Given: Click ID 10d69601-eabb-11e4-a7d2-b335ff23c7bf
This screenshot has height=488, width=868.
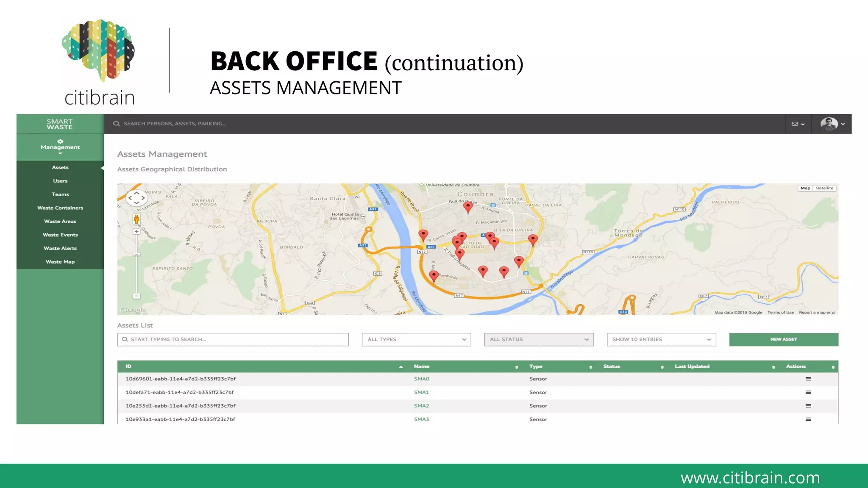Looking at the screenshot, I should click(181, 379).
